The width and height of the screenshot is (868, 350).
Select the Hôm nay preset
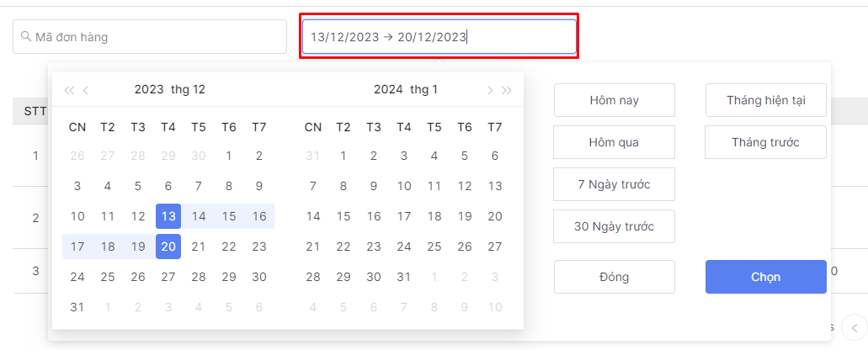point(614,100)
